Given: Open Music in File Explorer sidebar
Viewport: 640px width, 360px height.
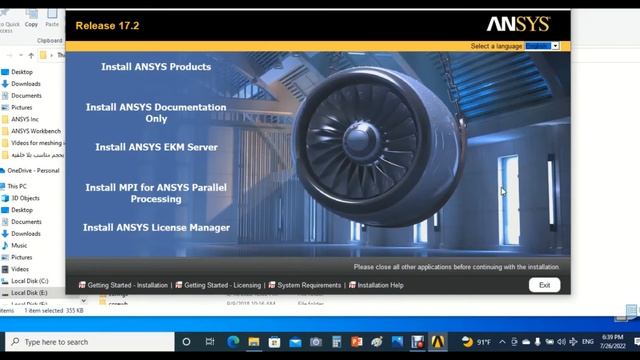Looking at the screenshot, I should [x=19, y=245].
